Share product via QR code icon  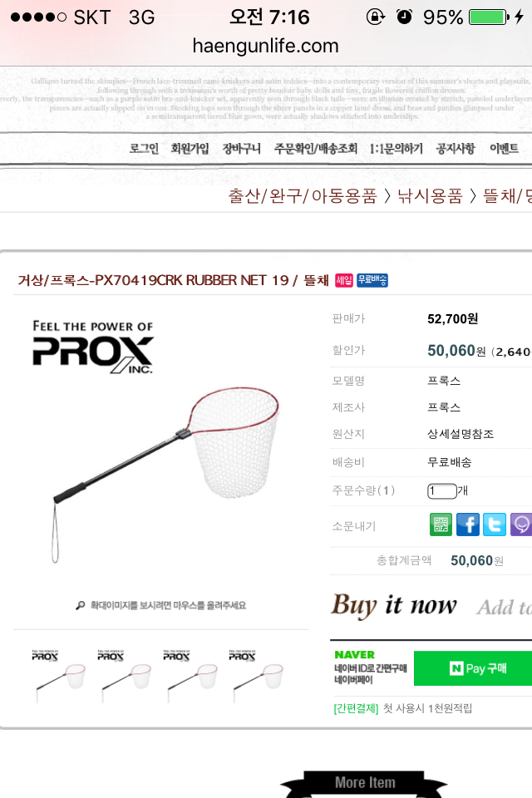441,525
